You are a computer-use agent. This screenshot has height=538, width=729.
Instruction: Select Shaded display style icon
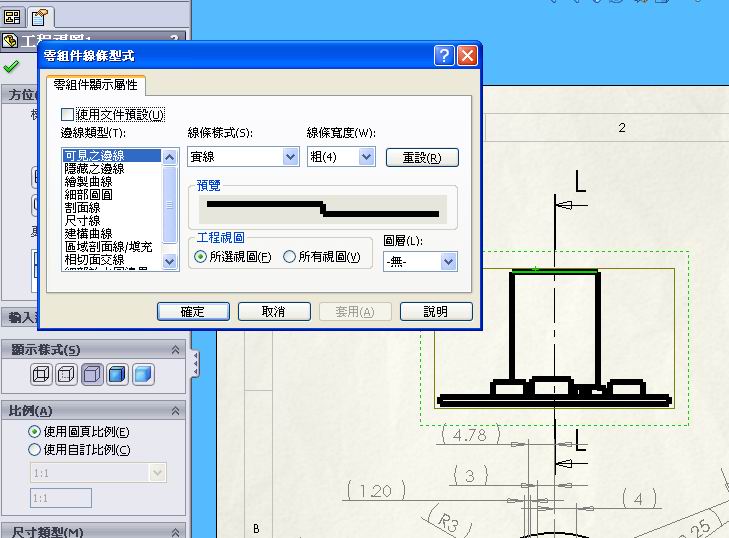pos(143,374)
